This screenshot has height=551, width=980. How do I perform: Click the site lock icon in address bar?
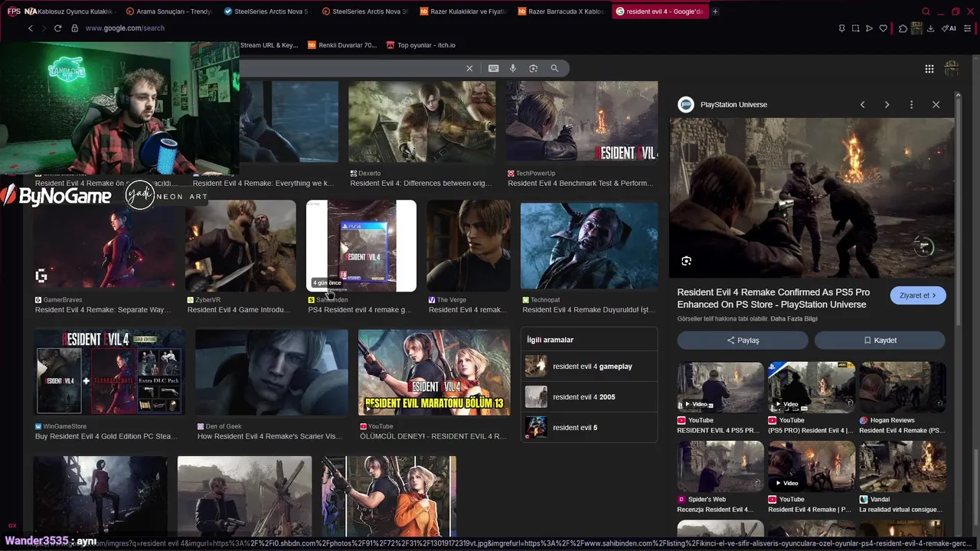pyautogui.click(x=74, y=28)
